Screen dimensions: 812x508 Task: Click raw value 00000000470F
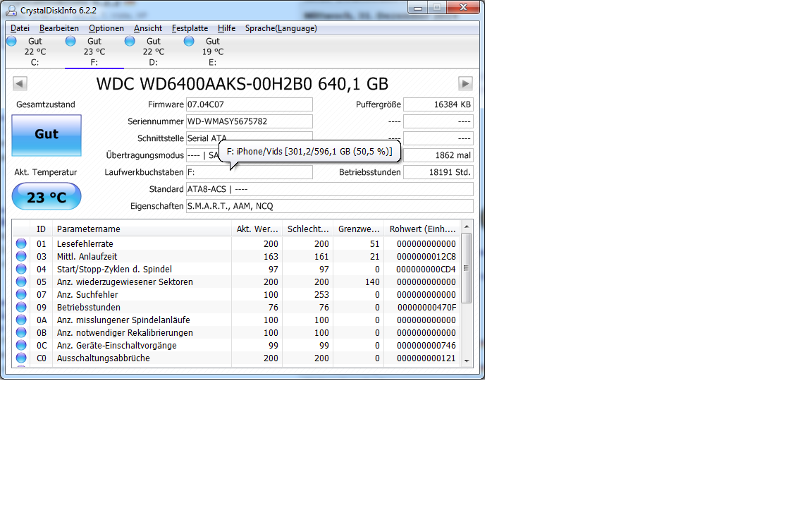pyautogui.click(x=426, y=307)
